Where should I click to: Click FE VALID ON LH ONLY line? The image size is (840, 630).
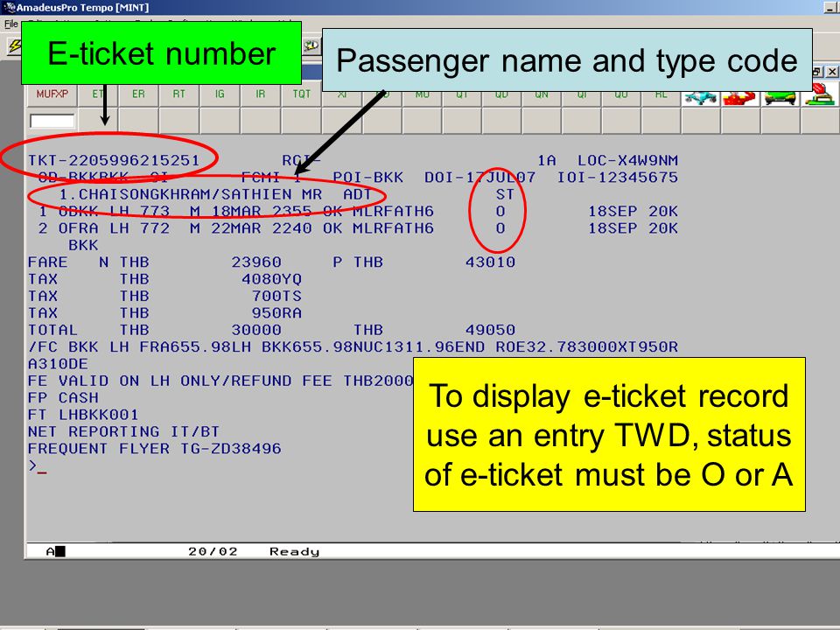tap(220, 381)
